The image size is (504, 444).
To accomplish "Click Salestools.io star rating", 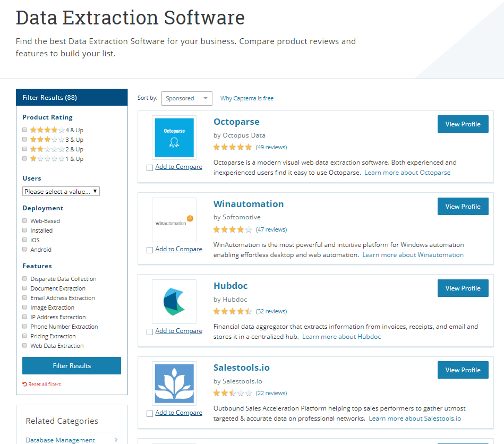I will click(233, 393).
